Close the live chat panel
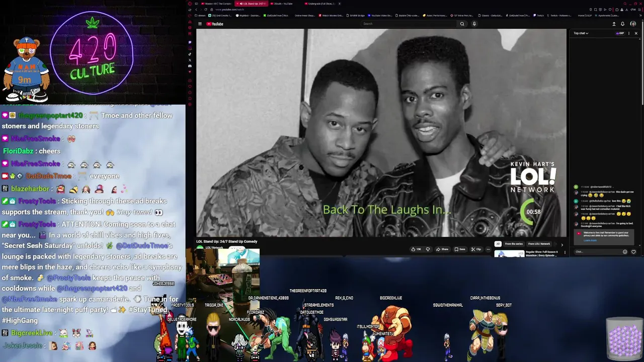Viewport: 644px width, 362px height. [x=636, y=33]
